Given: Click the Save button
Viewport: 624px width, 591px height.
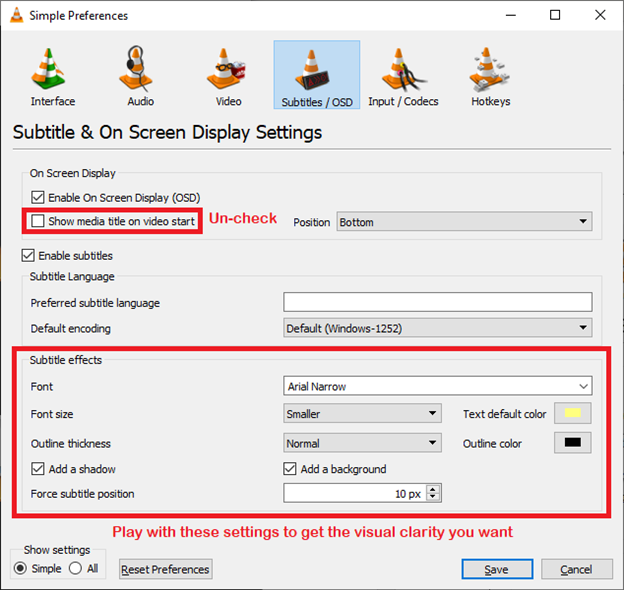Looking at the screenshot, I should coord(497,569).
